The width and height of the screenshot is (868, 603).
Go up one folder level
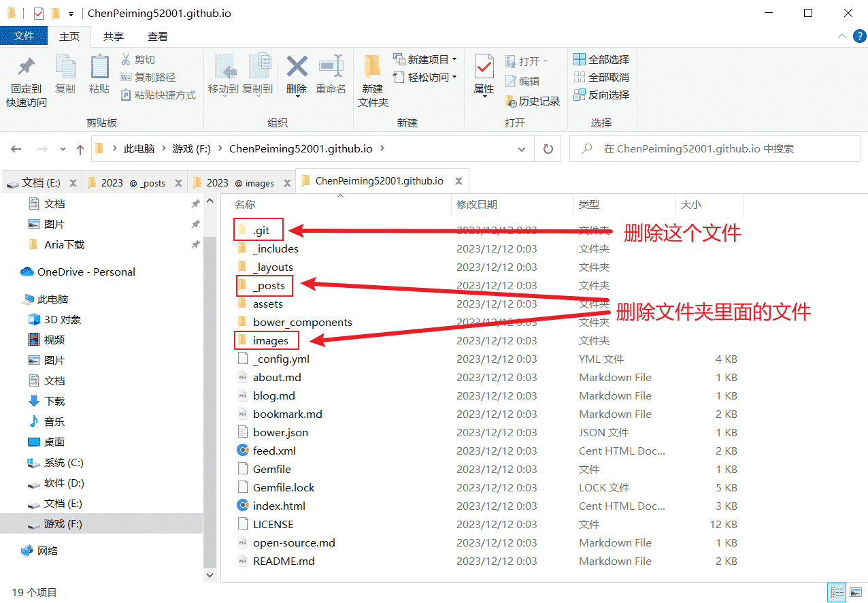pos(80,149)
